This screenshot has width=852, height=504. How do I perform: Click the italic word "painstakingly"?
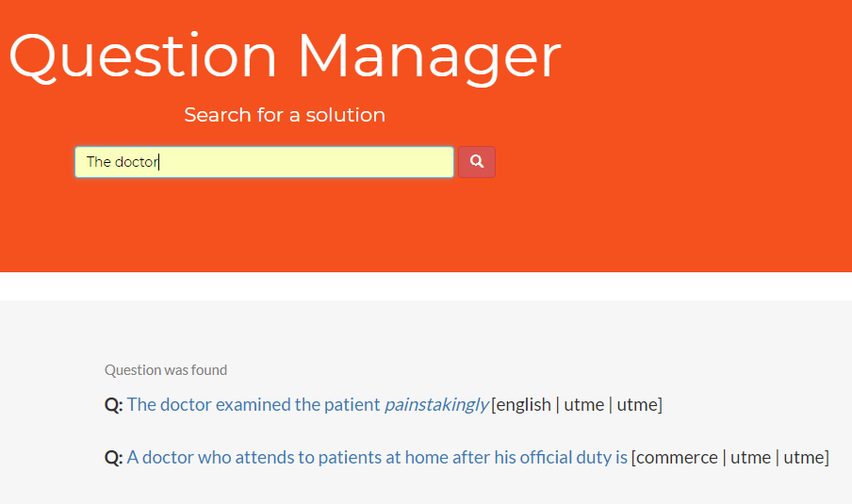tap(436, 405)
